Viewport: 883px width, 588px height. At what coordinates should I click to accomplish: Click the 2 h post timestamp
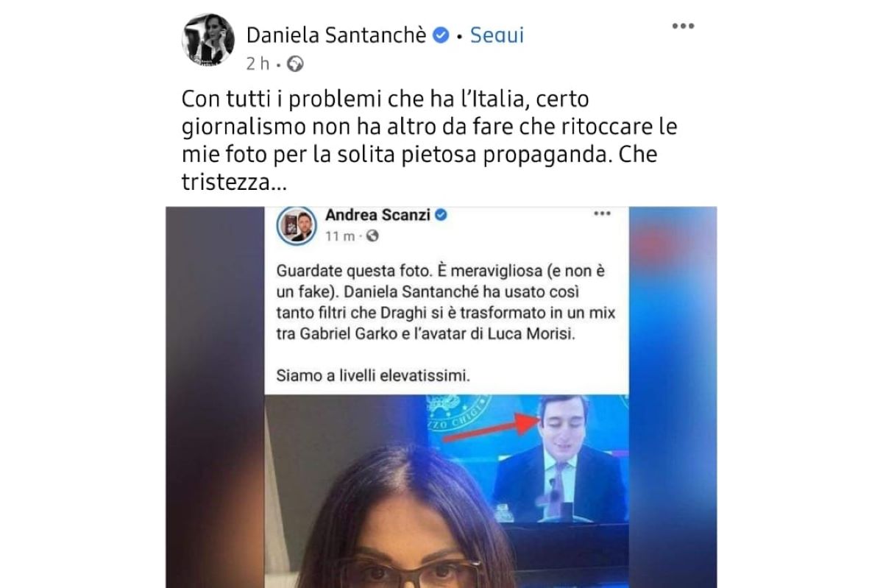[x=258, y=64]
